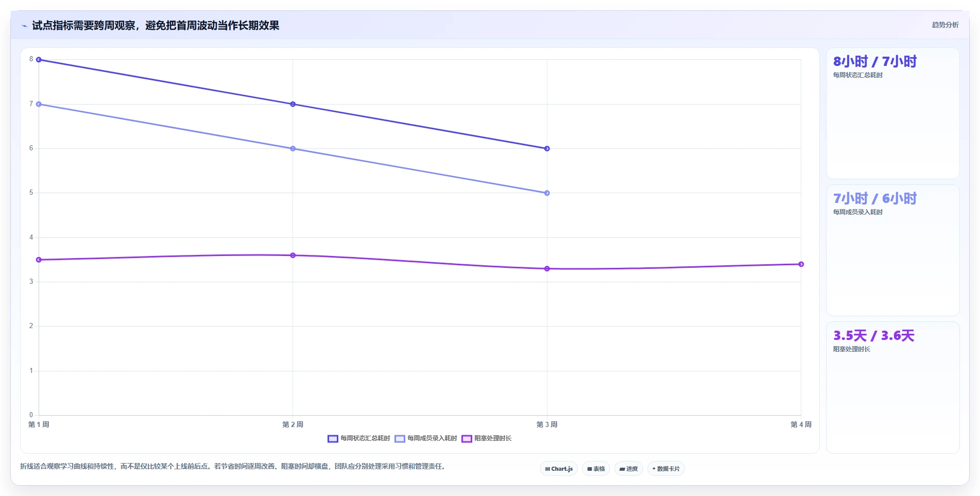
Task: Click the 阻塞处理时长 legend label text
Action: pos(493,438)
